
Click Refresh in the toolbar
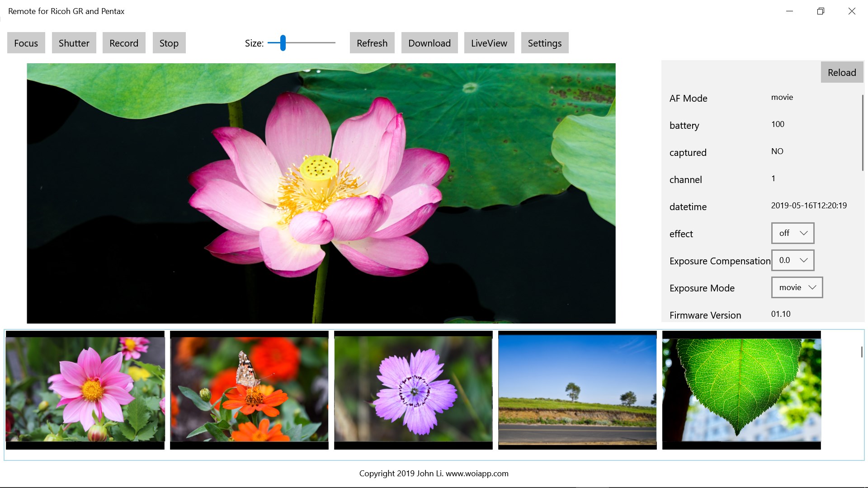click(372, 43)
